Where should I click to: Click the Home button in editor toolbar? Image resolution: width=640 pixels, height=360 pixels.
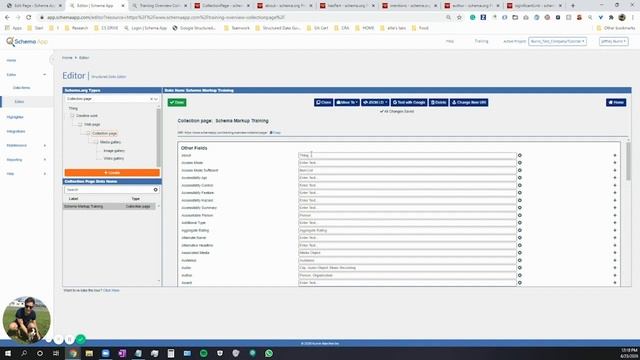tap(616, 102)
